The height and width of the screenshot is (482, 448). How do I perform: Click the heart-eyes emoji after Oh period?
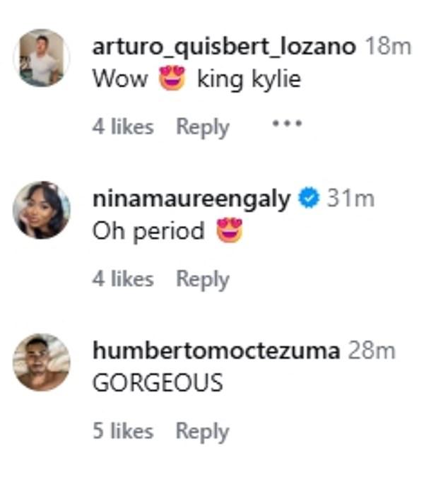[230, 231]
